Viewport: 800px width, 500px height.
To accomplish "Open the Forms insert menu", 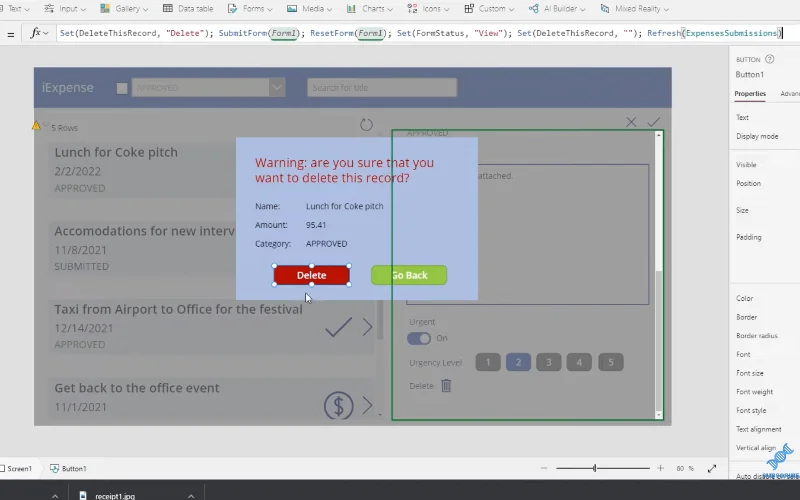I will [x=249, y=9].
